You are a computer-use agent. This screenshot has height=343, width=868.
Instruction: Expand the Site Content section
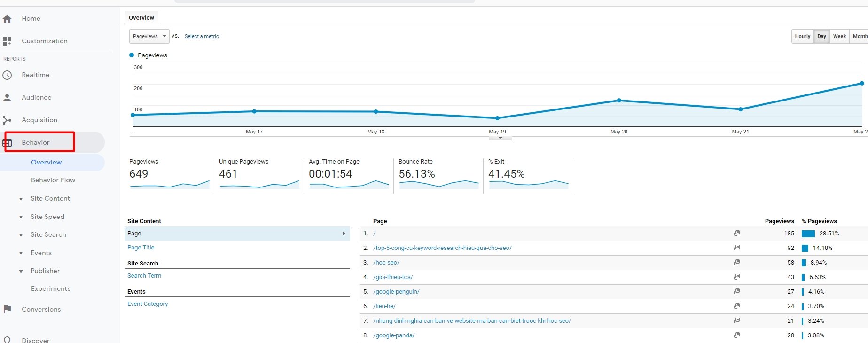50,199
